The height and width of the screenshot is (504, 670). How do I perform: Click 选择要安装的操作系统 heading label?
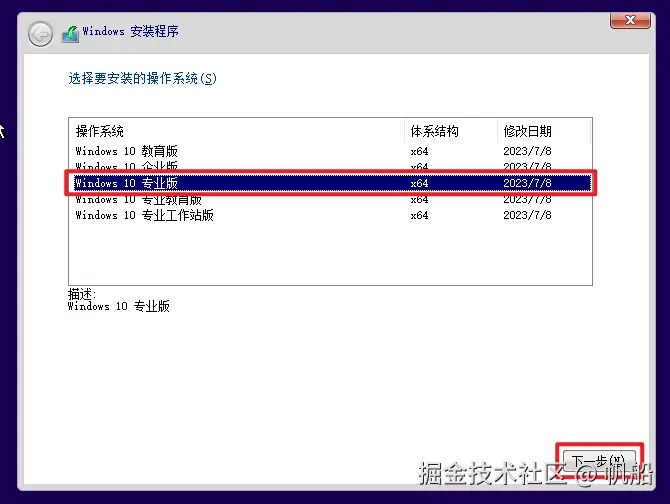(142, 79)
